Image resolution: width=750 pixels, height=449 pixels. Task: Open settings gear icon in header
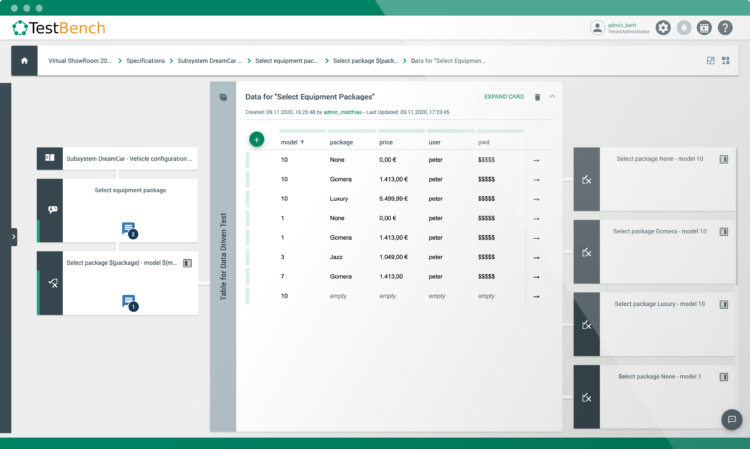click(x=663, y=28)
